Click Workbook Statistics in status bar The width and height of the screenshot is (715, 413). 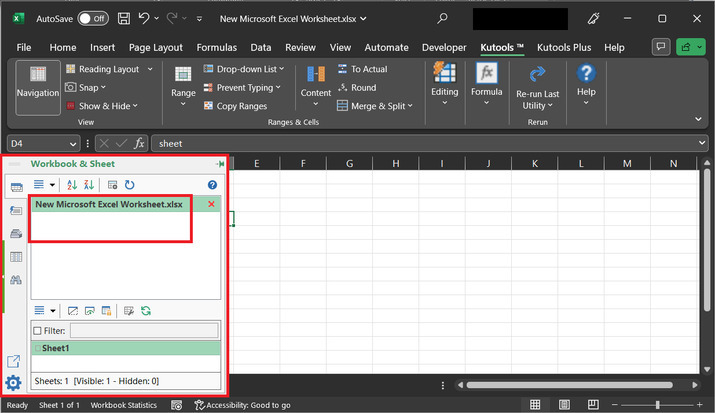pyautogui.click(x=123, y=405)
